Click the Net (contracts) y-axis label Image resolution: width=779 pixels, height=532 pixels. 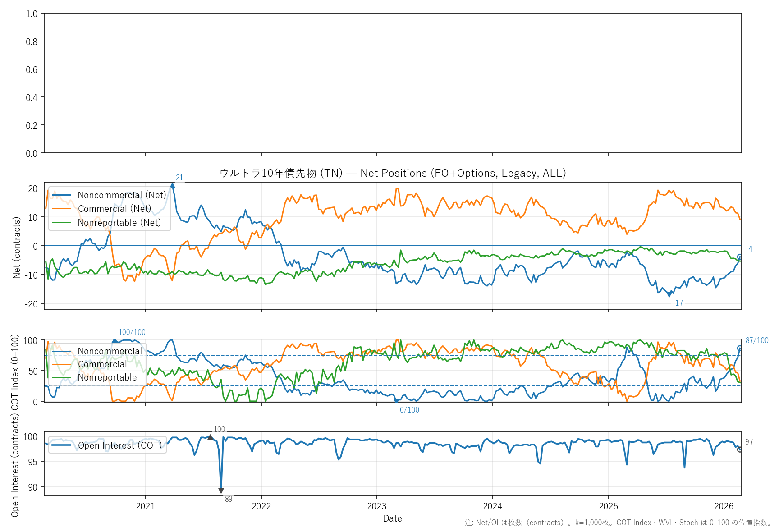[x=17, y=248]
